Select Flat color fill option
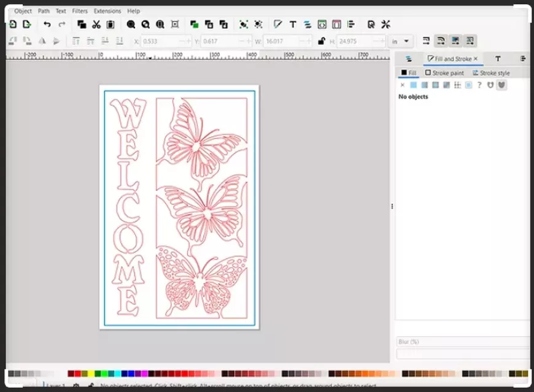 coord(413,85)
